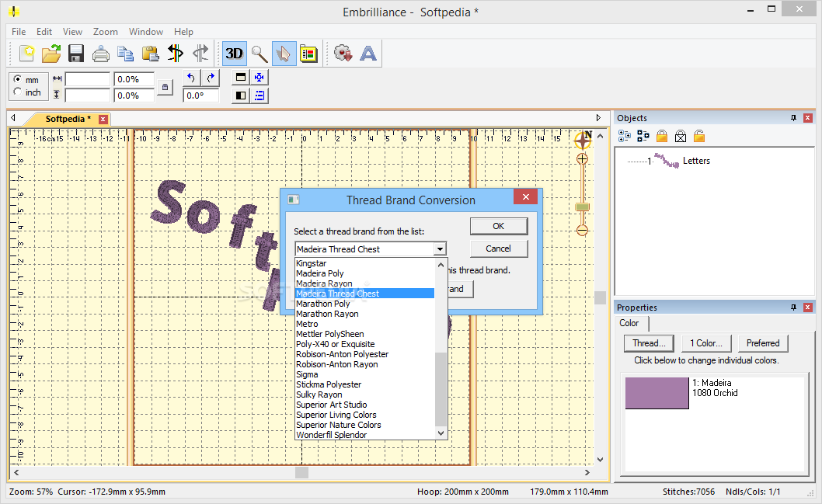Click OK in Thread Brand Conversion dialog

(x=499, y=226)
